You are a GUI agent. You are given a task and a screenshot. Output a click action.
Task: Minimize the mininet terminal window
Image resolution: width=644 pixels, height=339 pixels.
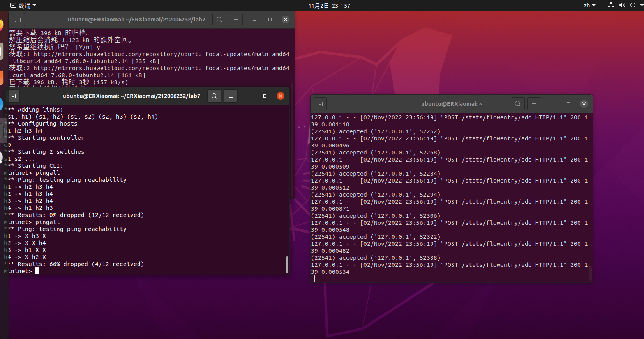coord(249,96)
